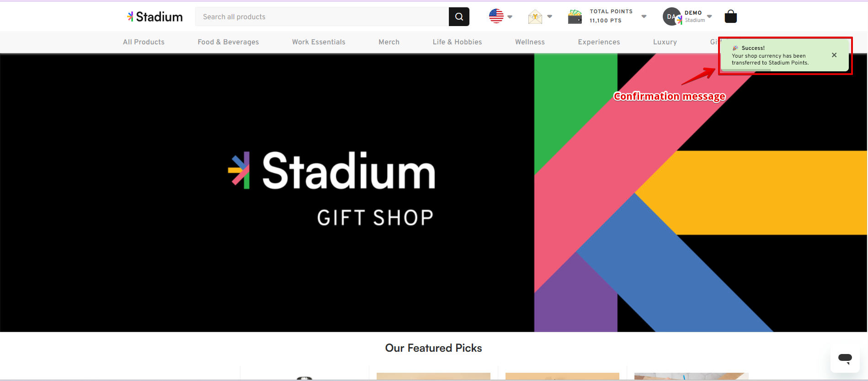The width and height of the screenshot is (868, 381).
Task: Expand the Demo account dropdown arrow
Action: click(x=709, y=16)
